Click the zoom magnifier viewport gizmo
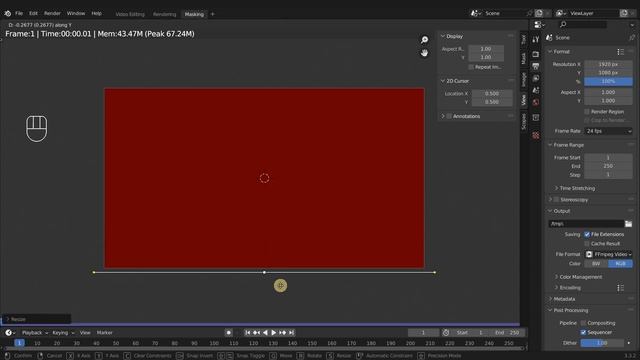640x360 pixels. (x=424, y=40)
